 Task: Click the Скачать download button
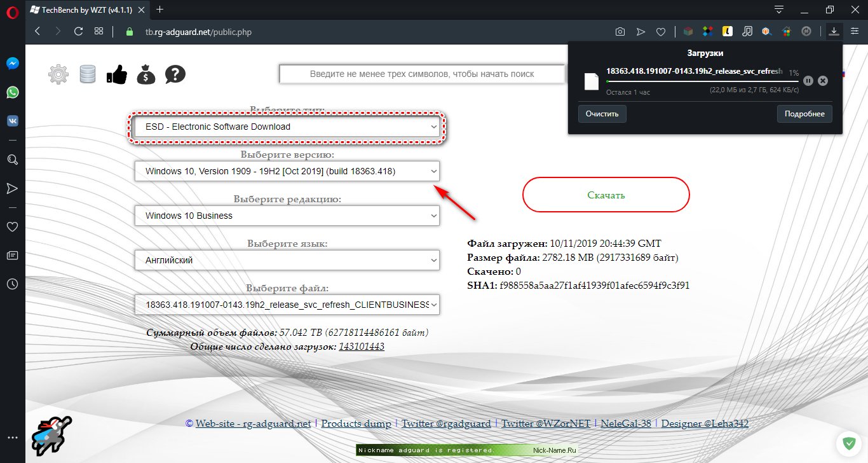pos(606,195)
